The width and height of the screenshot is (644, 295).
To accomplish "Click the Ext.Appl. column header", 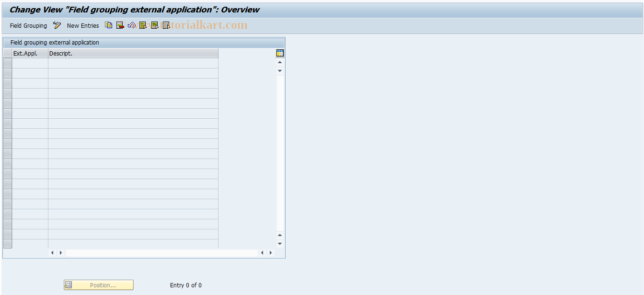I will pyautogui.click(x=30, y=54).
